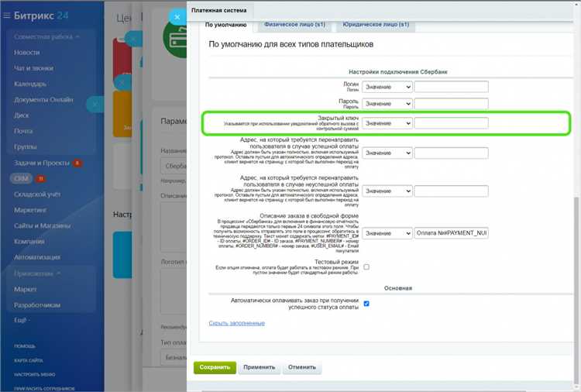Open dropdown for failed payment redirect address
Image resolution: width=581 pixels, height=392 pixels.
[387, 191]
